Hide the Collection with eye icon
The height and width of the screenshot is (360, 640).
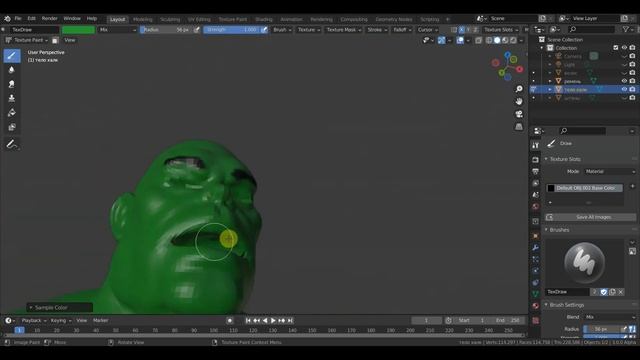pyautogui.click(x=624, y=48)
